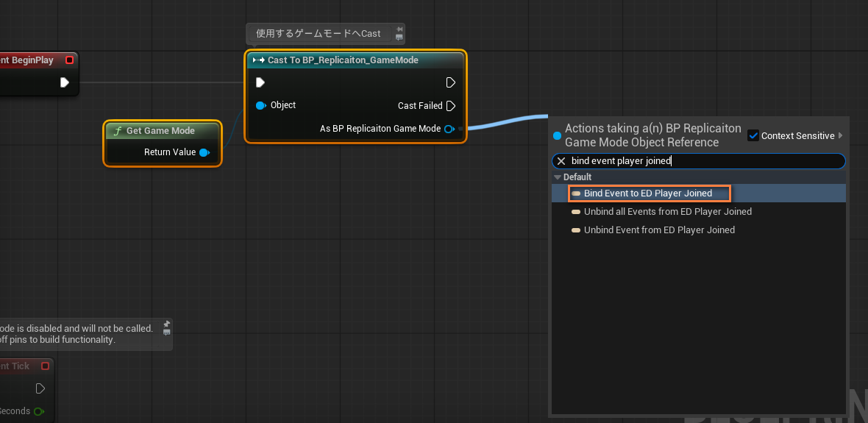Click delegate icon beside Unbind Event from ED entry
868x423 pixels.
576,230
